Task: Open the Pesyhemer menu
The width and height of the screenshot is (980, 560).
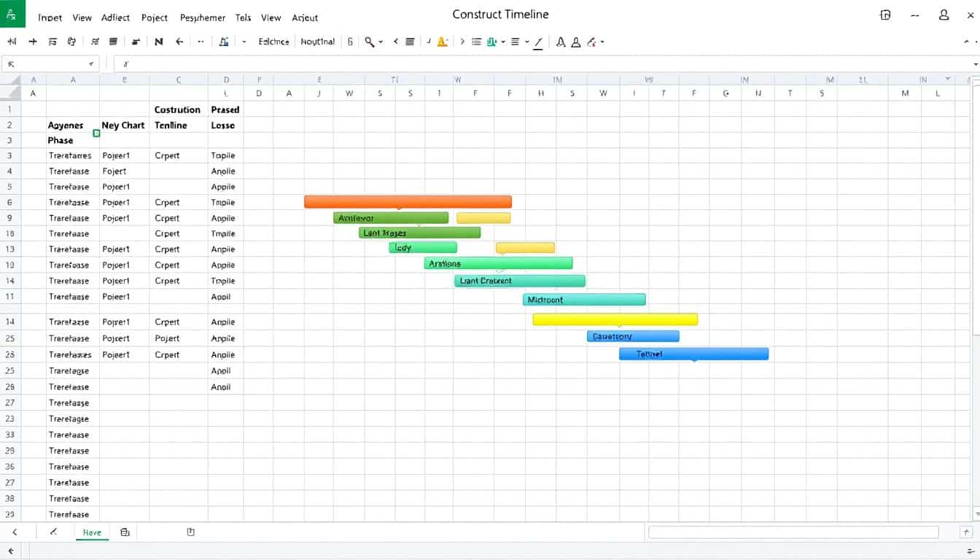Action: (x=203, y=17)
